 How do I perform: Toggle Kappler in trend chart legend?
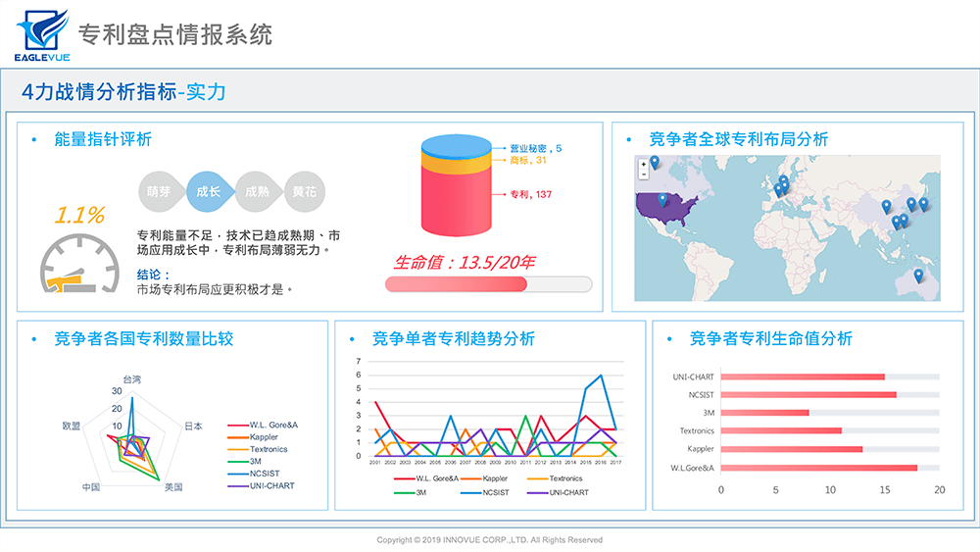[484, 478]
